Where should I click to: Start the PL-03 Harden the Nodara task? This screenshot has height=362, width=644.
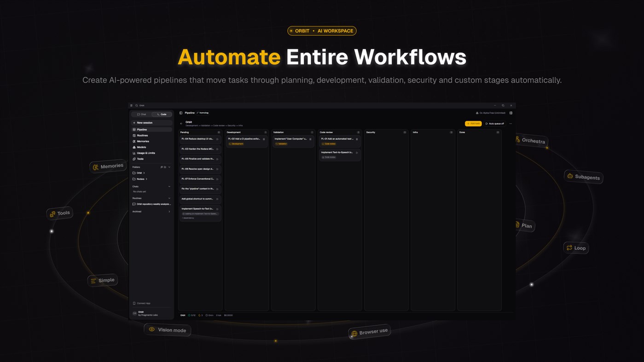coord(217,149)
